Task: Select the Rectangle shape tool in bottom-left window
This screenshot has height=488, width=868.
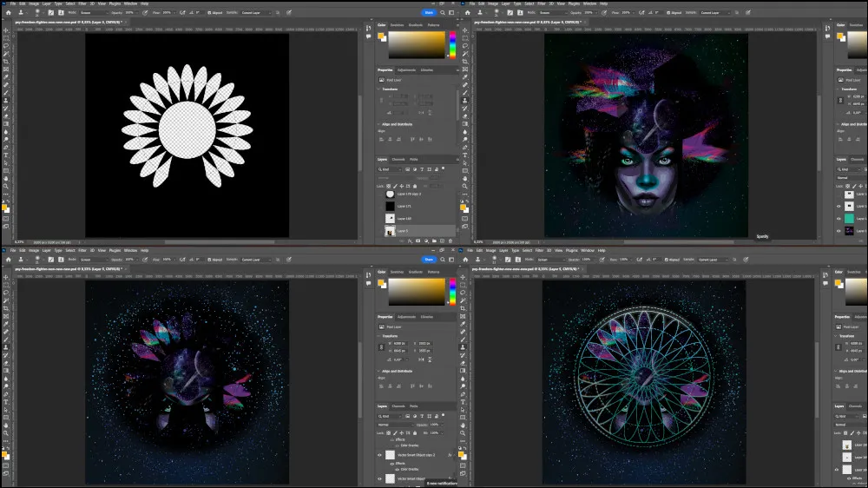Action: click(6, 418)
